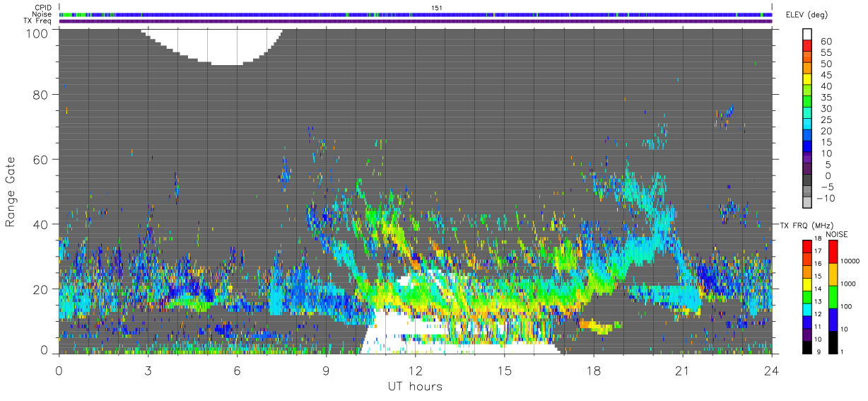Click the 60 tick on the Range Gate axis
The height and width of the screenshot is (401, 868).
[x=40, y=160]
